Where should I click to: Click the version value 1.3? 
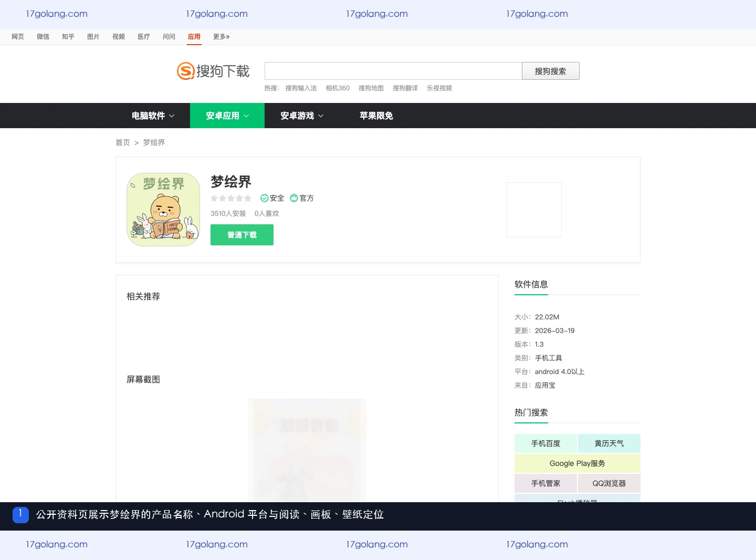[x=539, y=344]
